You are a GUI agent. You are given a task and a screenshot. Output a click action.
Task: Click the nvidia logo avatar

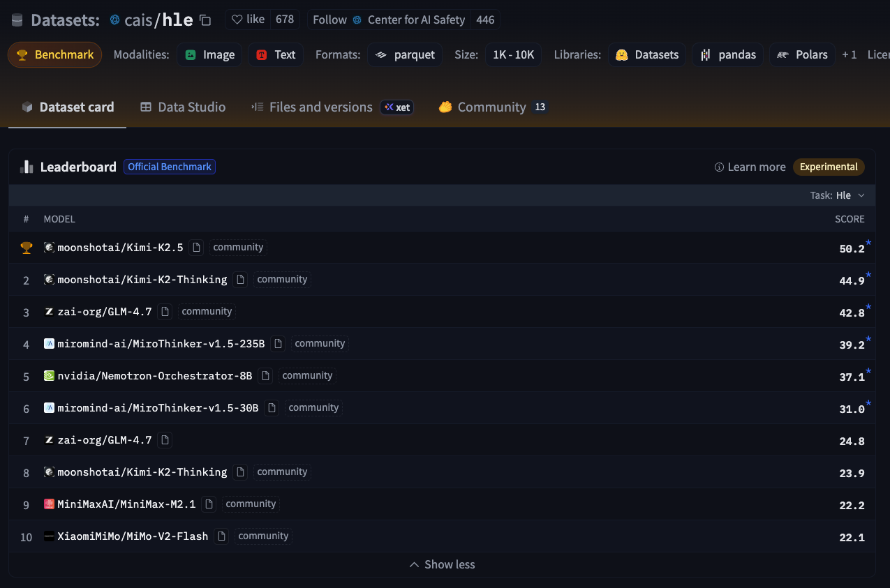click(49, 376)
